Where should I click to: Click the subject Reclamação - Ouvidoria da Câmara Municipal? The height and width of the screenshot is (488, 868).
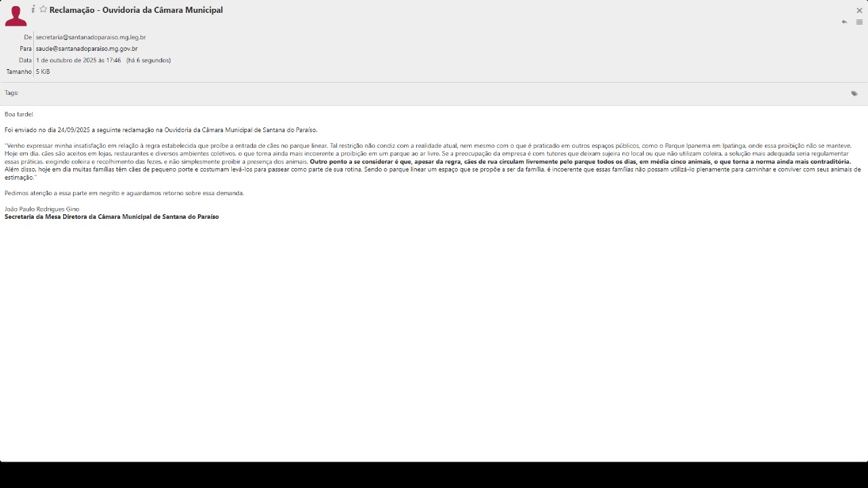pos(136,10)
